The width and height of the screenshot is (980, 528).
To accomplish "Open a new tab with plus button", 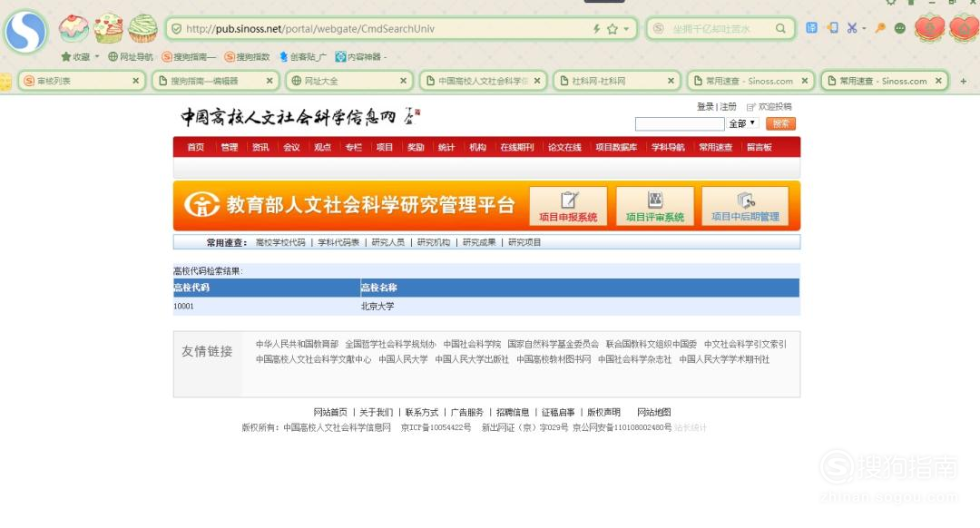I will click(963, 81).
